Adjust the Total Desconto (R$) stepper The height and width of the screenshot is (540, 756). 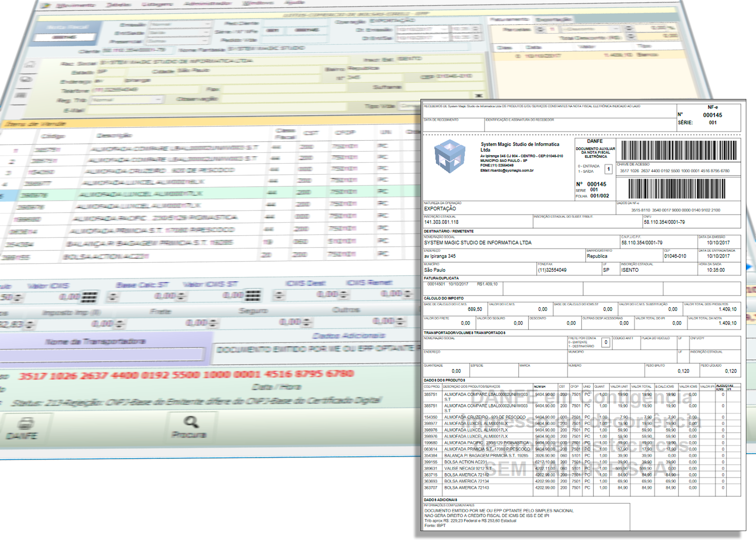(x=631, y=37)
